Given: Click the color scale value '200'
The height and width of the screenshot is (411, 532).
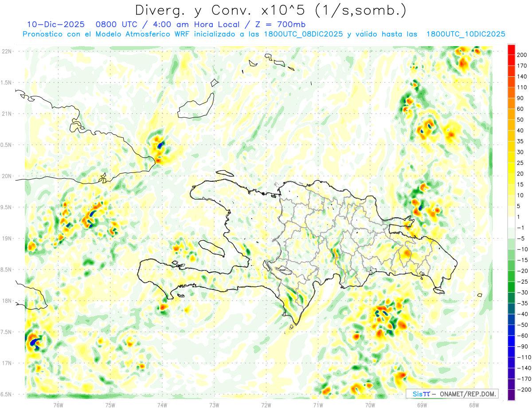Looking at the screenshot, I should pyautogui.click(x=522, y=55).
